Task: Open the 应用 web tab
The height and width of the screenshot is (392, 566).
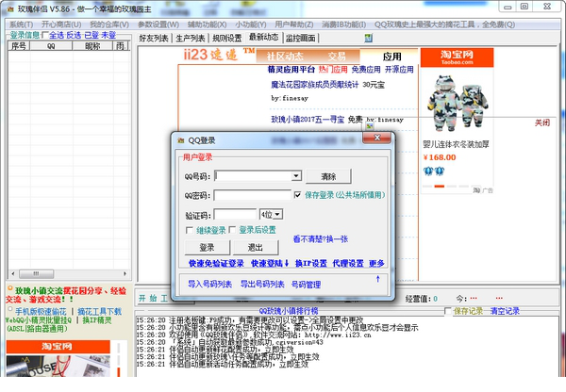Action: pyautogui.click(x=392, y=57)
